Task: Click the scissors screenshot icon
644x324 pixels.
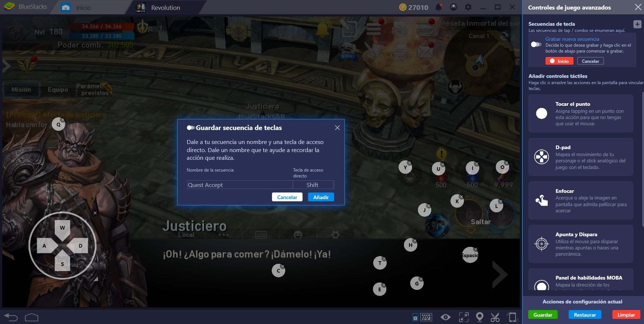Action: coord(495,317)
